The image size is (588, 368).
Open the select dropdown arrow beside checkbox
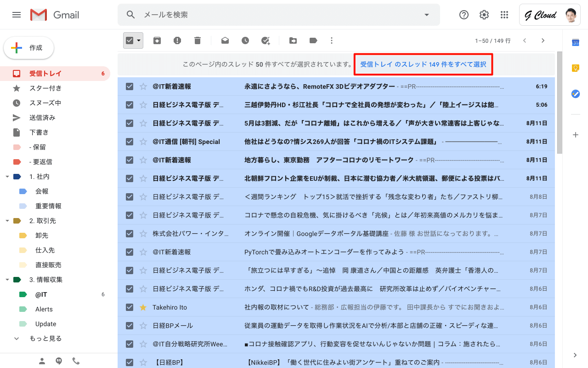click(139, 40)
